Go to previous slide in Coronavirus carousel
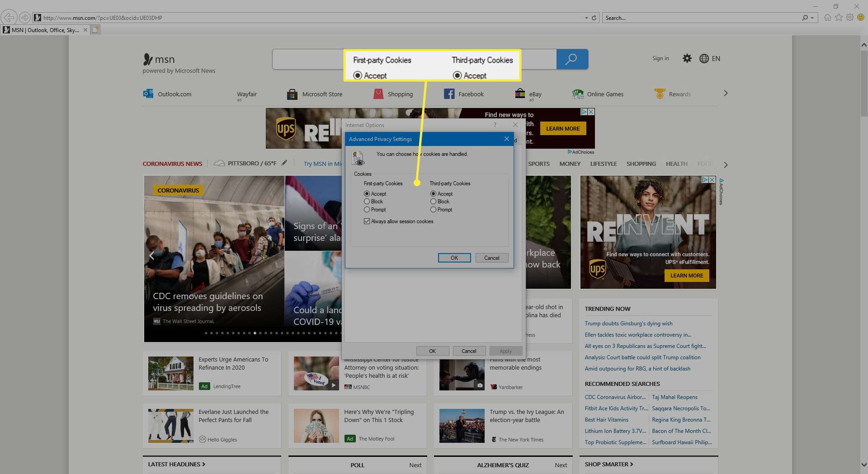The image size is (868, 474). tap(151, 256)
